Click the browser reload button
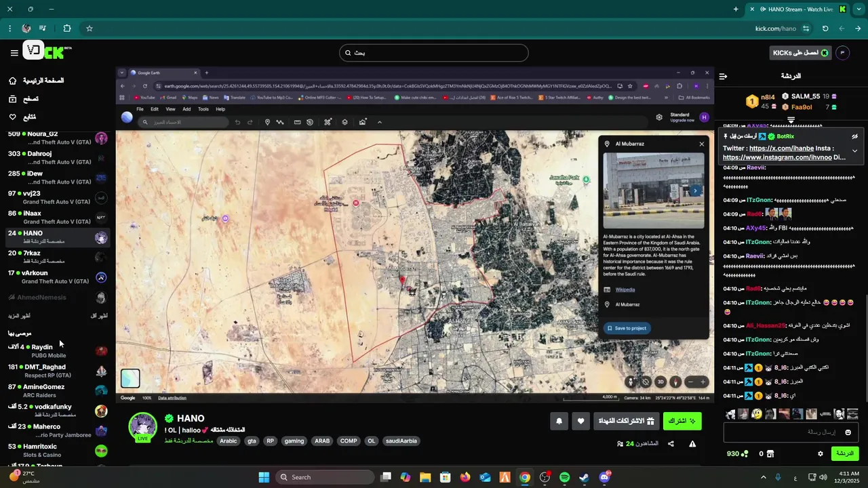 [x=825, y=28]
